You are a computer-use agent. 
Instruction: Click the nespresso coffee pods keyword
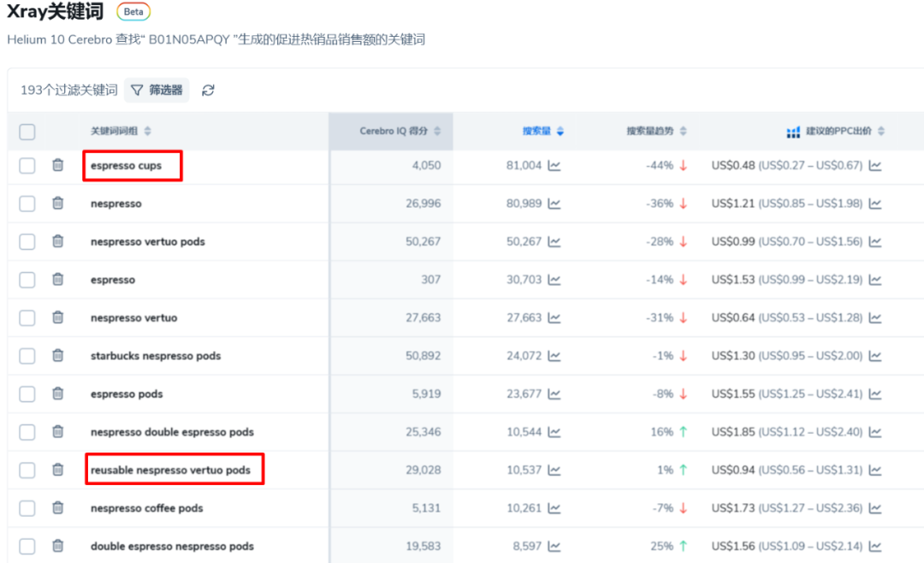[x=147, y=508]
